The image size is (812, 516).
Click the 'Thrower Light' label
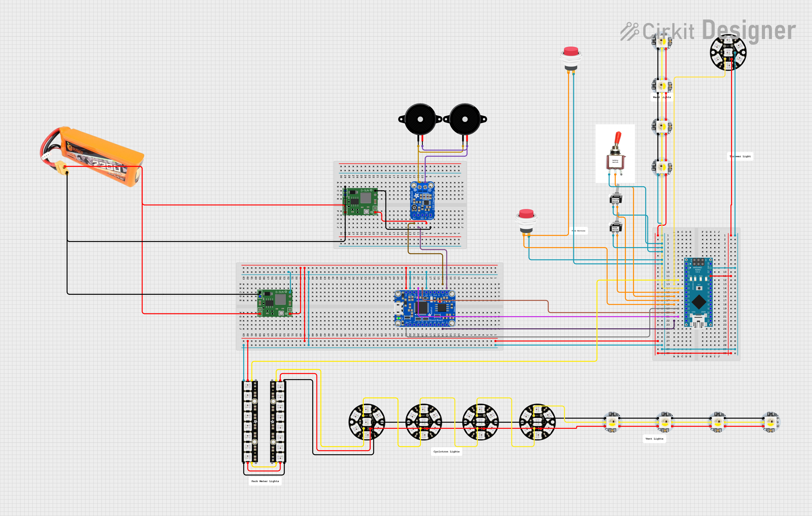740,156
